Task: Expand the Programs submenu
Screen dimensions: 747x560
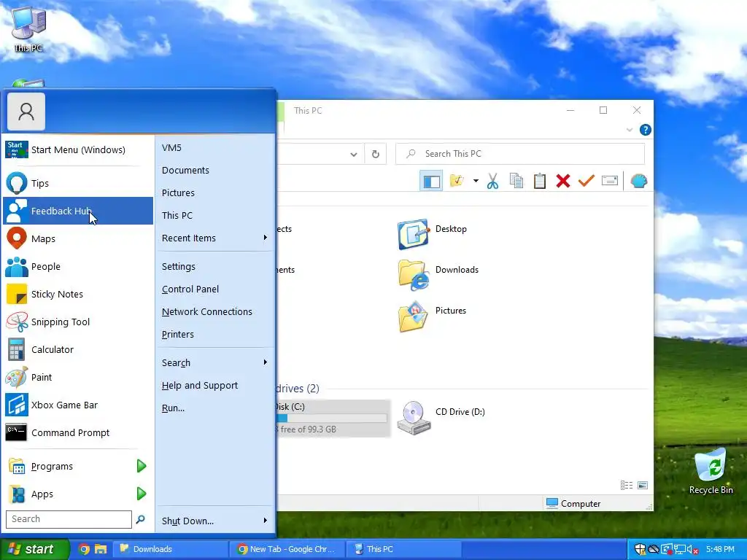Action: pos(78,466)
